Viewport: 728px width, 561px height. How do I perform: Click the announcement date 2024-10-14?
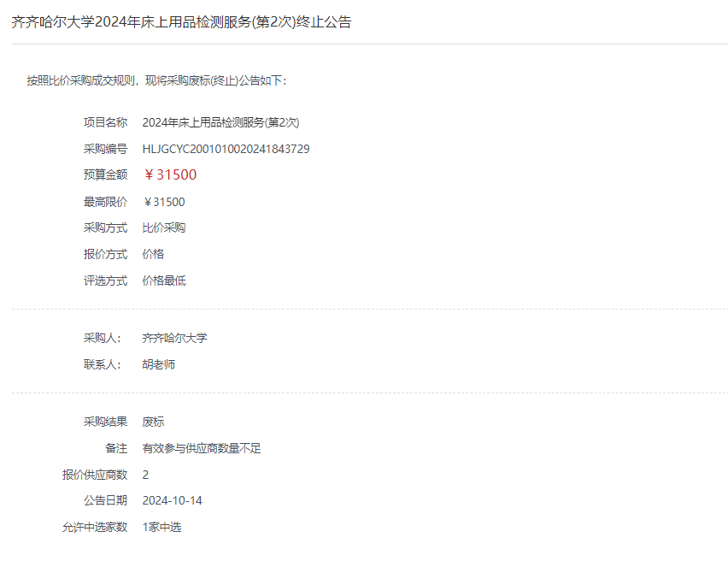(x=172, y=500)
